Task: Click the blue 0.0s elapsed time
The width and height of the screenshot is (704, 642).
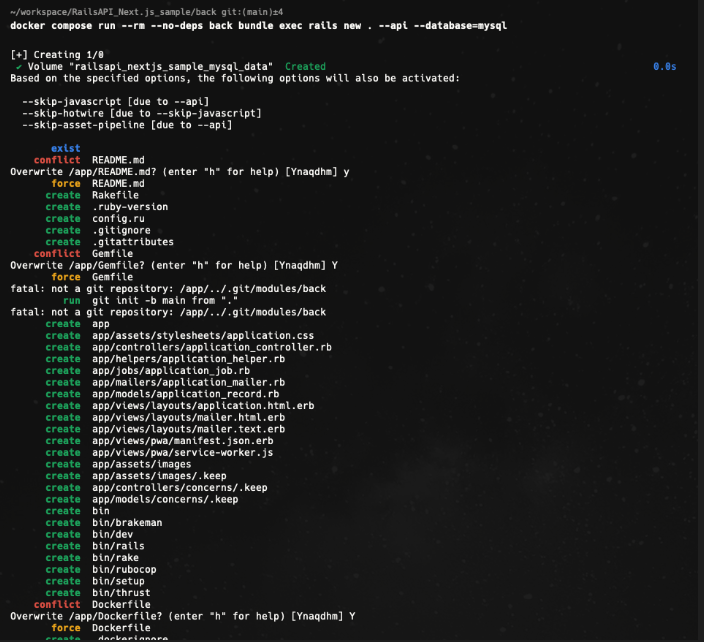Action: (x=664, y=66)
